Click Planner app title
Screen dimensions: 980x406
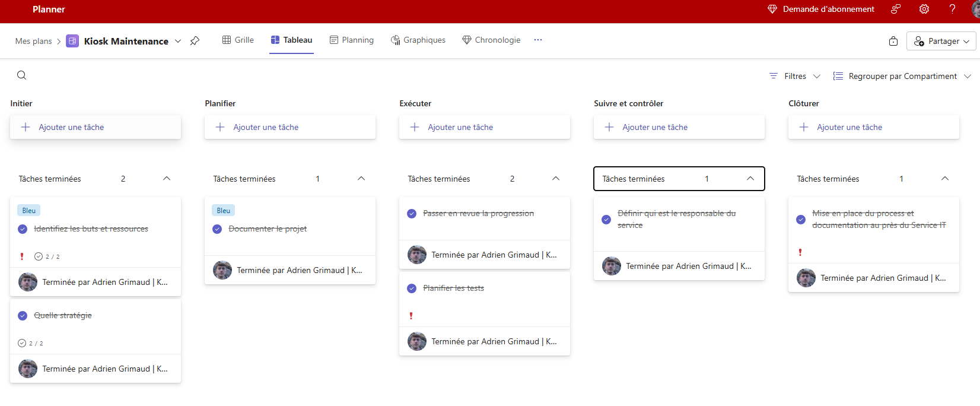coord(49,9)
